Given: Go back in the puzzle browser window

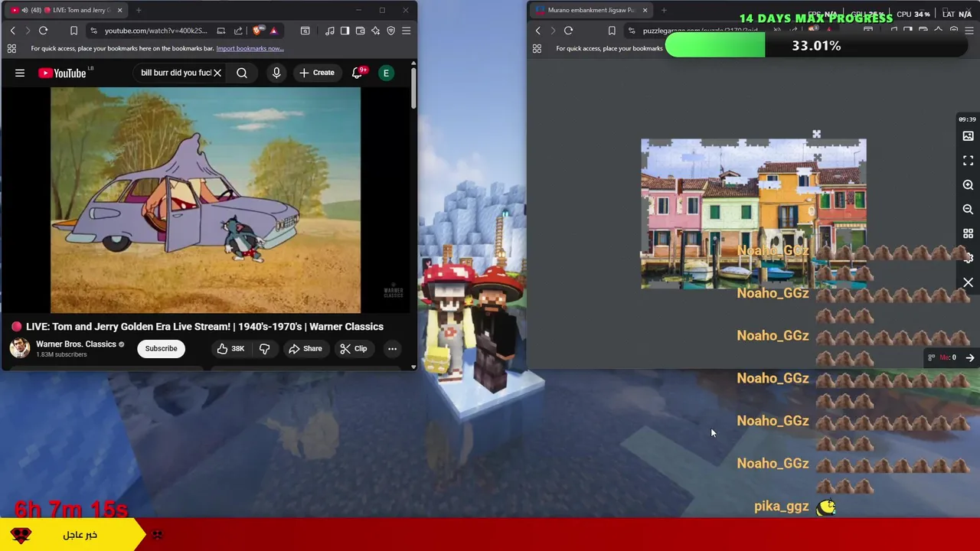Looking at the screenshot, I should pyautogui.click(x=537, y=31).
